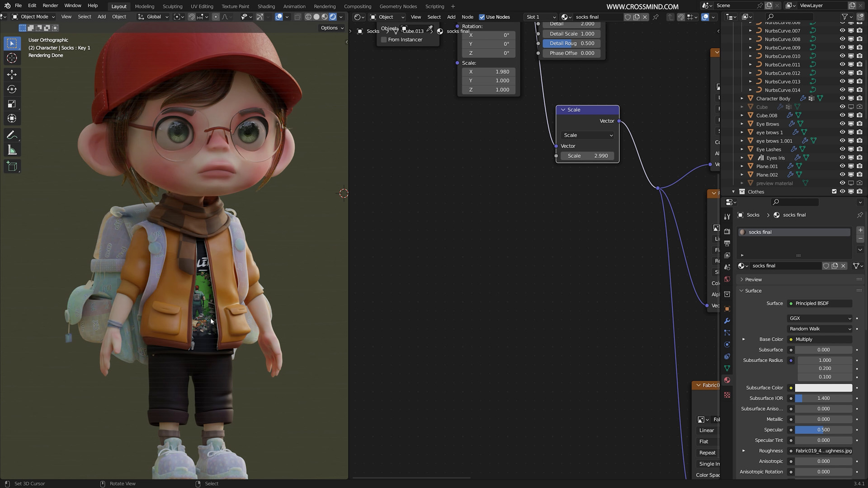Viewport: 868px width, 488px height.
Task: Toggle visibility of NurbsCurve.010
Action: pyautogui.click(x=842, y=56)
